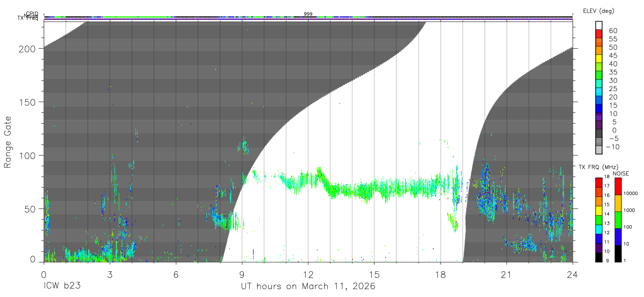Pick the yellow segment of the ELEV color bar
644x297 pixels.
pos(599,59)
